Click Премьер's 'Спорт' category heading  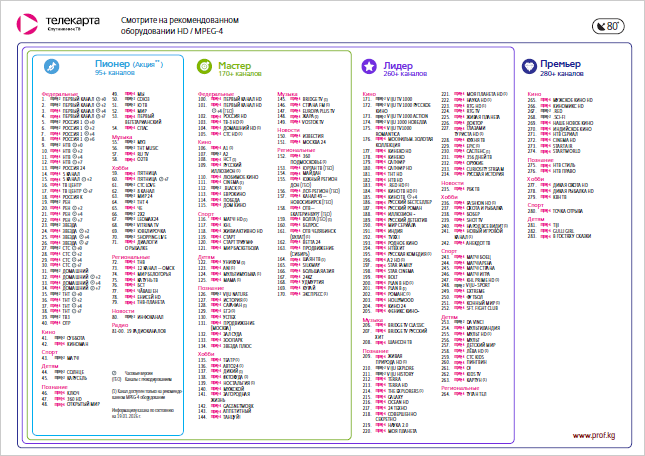click(x=536, y=205)
